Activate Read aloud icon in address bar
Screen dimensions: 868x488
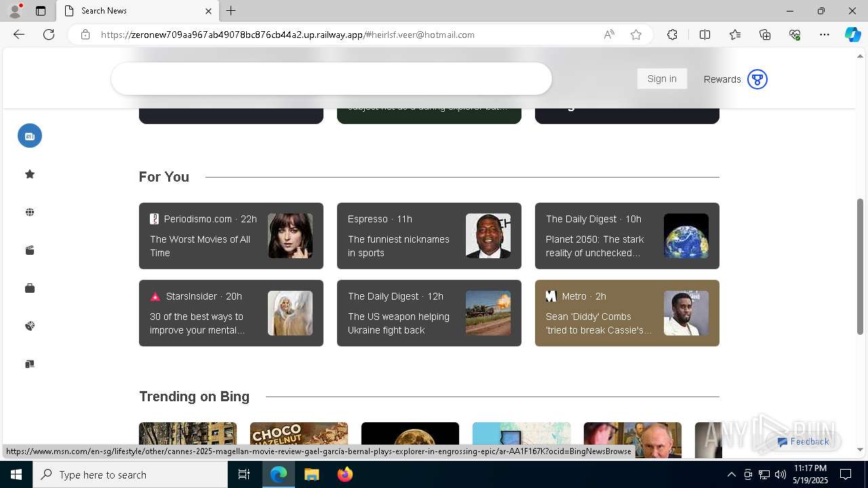609,35
